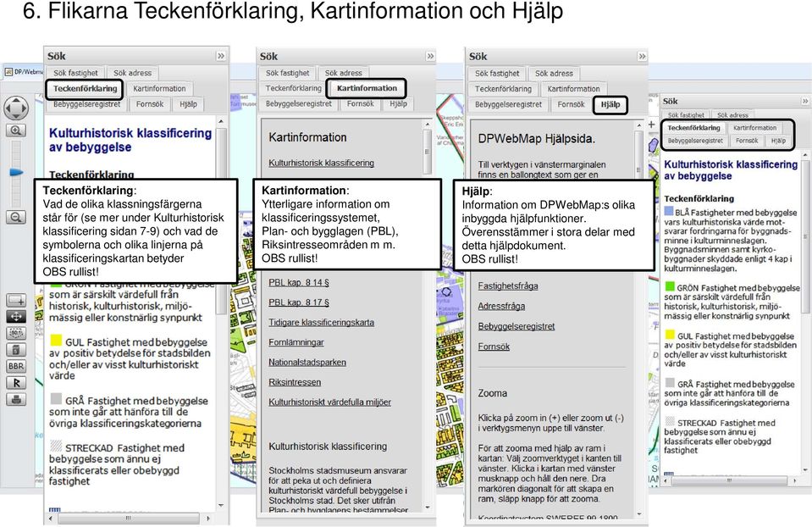Select highlighted Hjälp tab in Hjälpsida panel
Viewport: 812px width, 527px height.
tap(610, 105)
